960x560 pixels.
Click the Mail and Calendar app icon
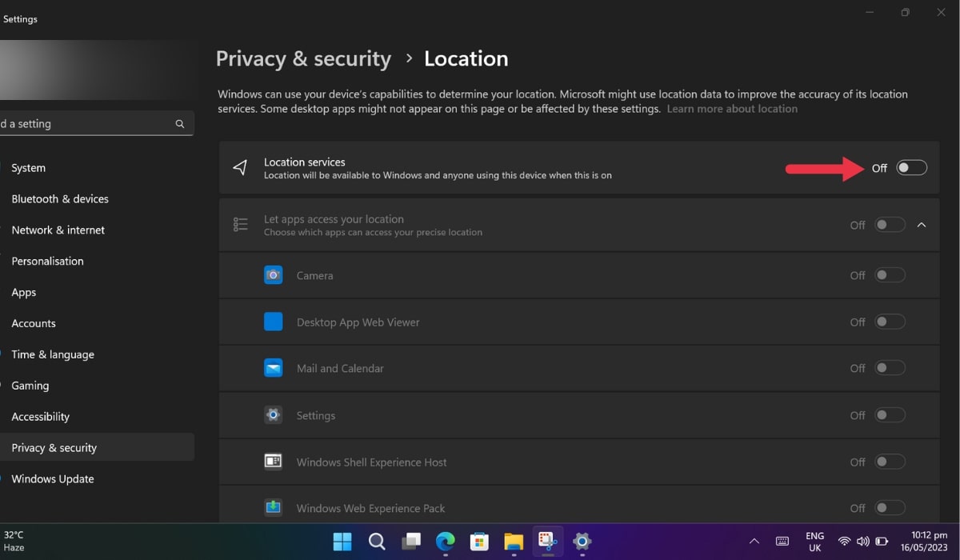tap(273, 367)
